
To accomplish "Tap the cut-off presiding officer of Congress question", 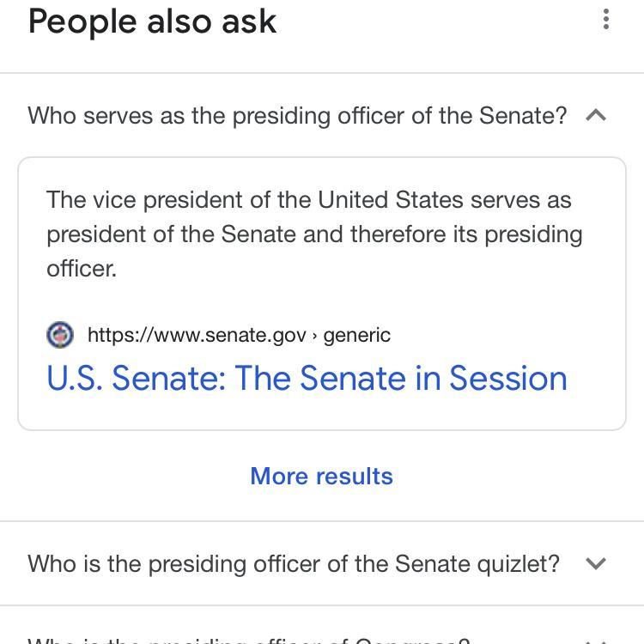I will click(249, 641).
